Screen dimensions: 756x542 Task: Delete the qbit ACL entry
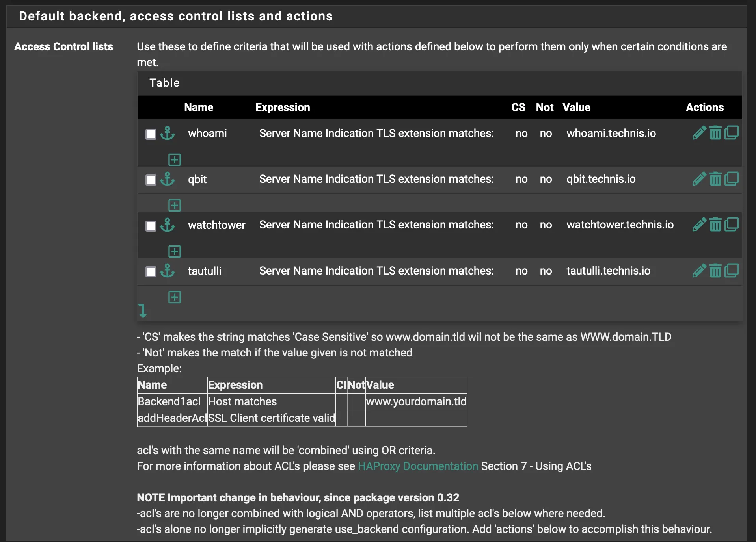[715, 178]
